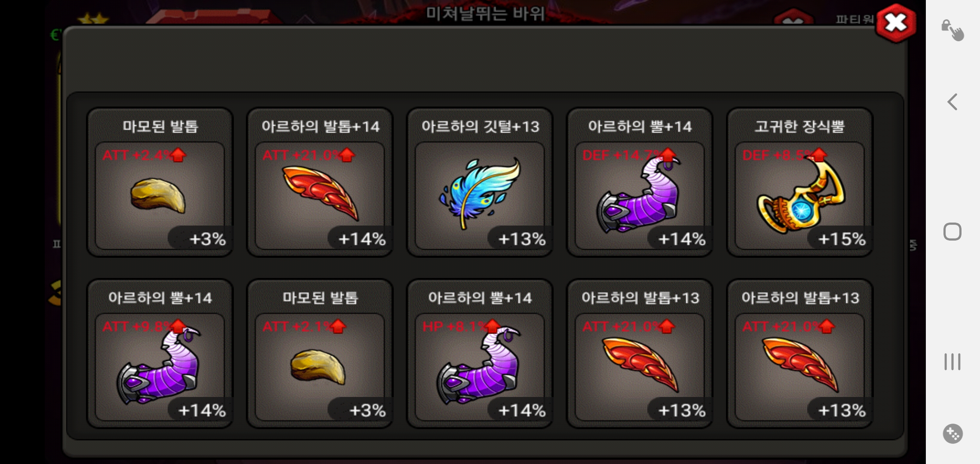Show recent apps with three-bar button
Image resolution: width=980 pixels, height=464 pixels.
[952, 361]
